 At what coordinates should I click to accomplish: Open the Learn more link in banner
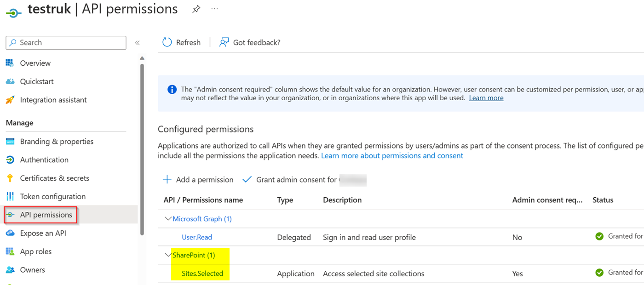(486, 98)
